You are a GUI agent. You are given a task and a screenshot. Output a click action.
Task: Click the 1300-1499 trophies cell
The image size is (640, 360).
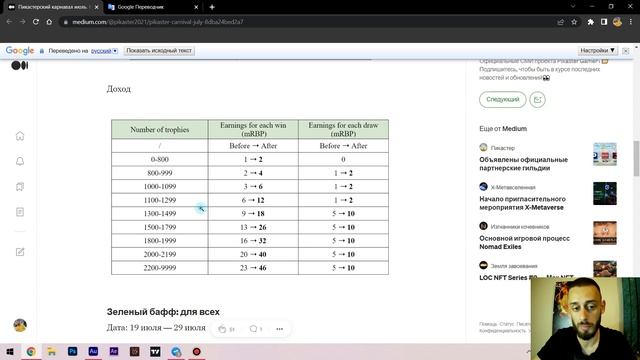click(x=160, y=213)
